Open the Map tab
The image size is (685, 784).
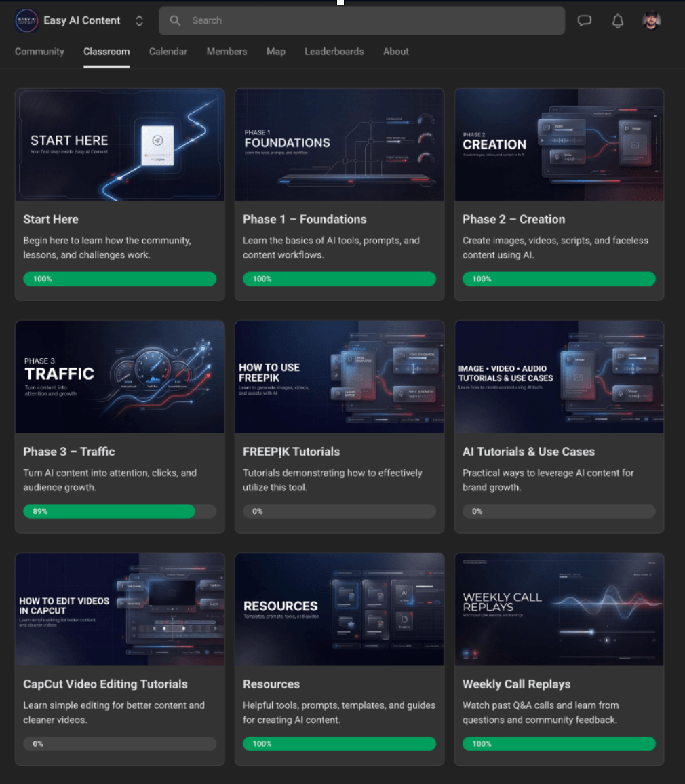tap(275, 52)
